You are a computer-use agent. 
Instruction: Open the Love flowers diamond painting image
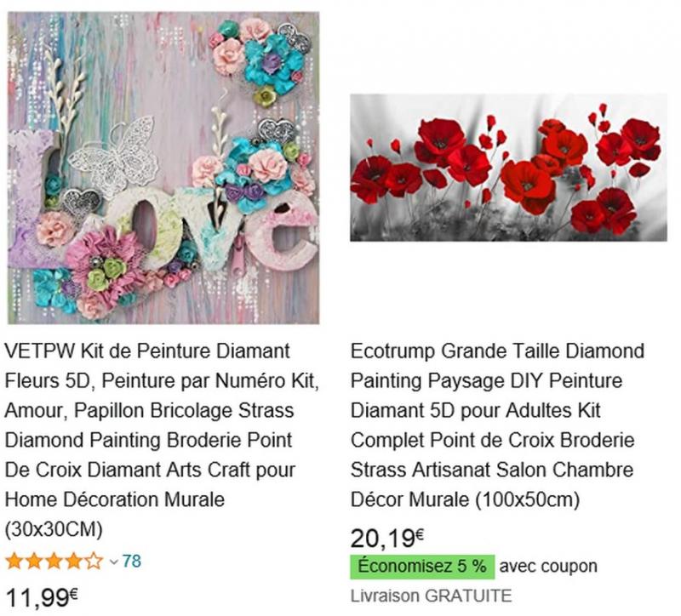(x=163, y=168)
